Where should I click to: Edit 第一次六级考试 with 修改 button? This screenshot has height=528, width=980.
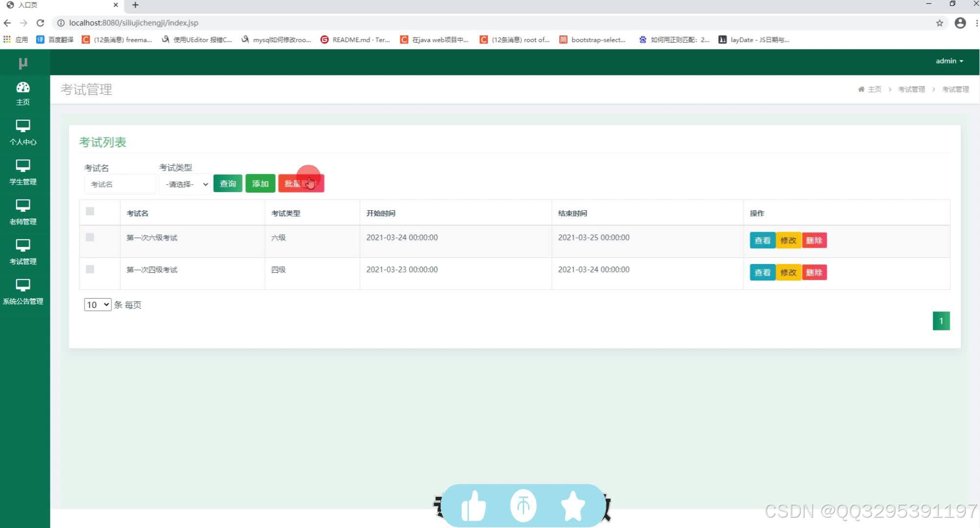pos(788,240)
